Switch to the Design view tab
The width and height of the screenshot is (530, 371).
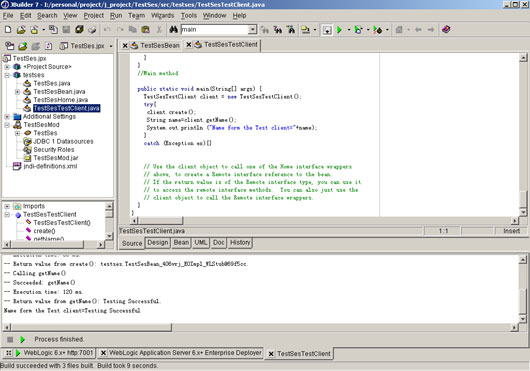(x=158, y=243)
